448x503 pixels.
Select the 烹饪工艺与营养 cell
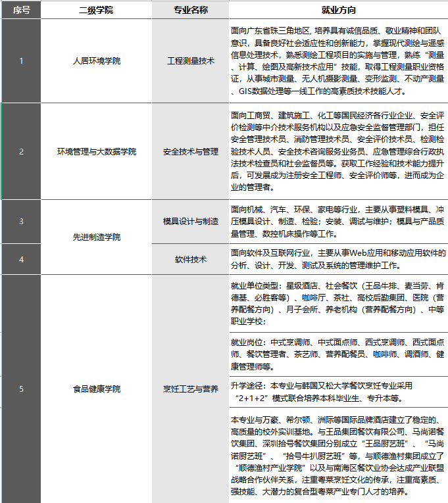click(191, 389)
